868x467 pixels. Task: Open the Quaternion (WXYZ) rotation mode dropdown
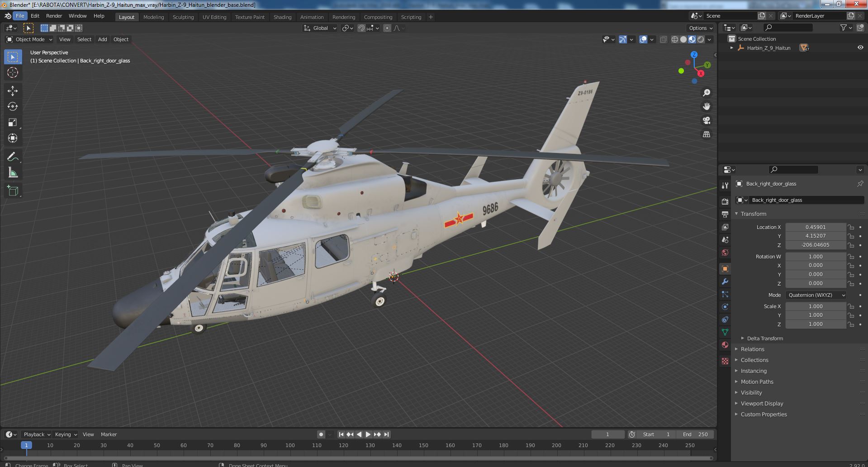816,295
